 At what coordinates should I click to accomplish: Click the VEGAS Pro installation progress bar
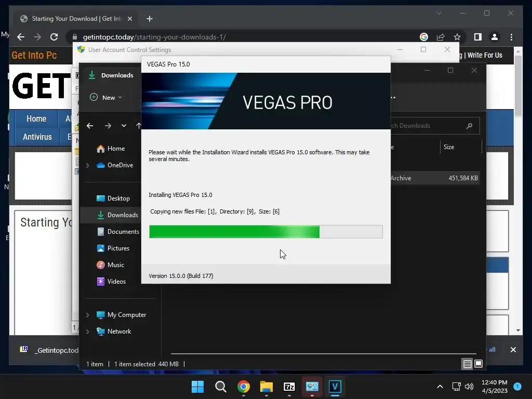(266, 232)
